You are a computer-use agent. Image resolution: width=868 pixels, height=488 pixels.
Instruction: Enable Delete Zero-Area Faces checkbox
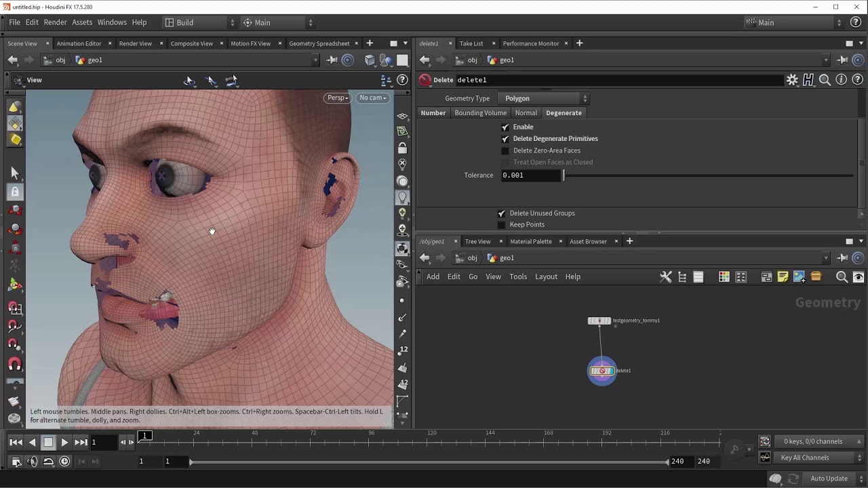[x=505, y=150]
